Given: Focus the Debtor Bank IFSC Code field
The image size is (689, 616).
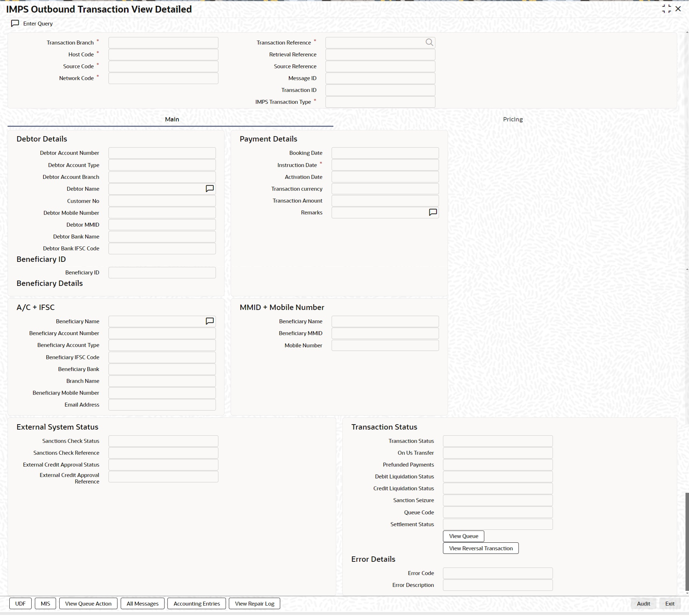Looking at the screenshot, I should [x=162, y=249].
